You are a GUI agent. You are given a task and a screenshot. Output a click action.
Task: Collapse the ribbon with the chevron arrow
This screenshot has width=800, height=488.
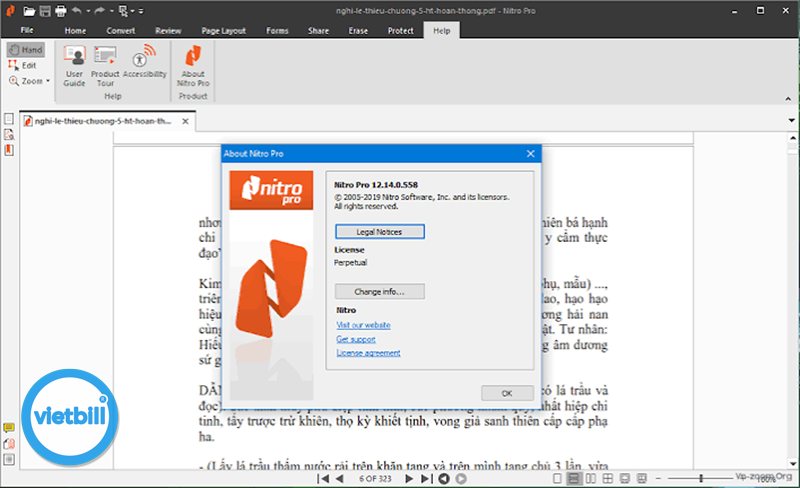[788, 99]
